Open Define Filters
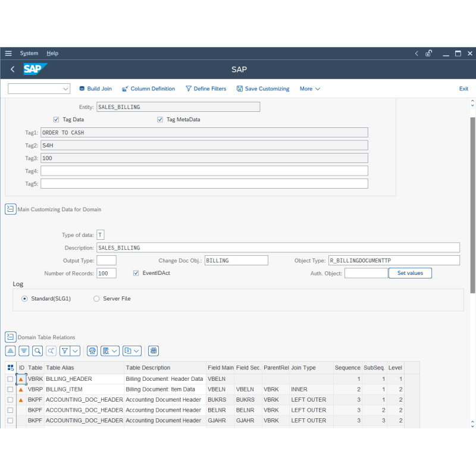Screen dimensions: 476x476 pos(206,89)
